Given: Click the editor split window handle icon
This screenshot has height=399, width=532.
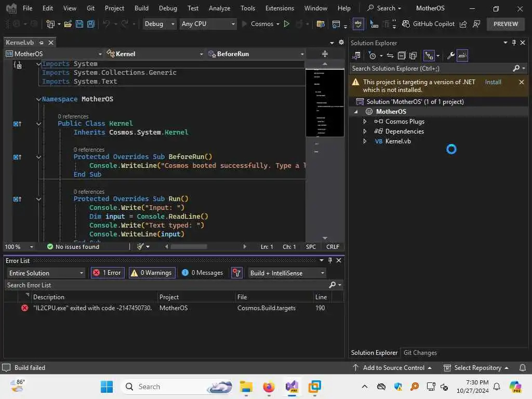Looking at the screenshot, I should pyautogui.click(x=325, y=54).
